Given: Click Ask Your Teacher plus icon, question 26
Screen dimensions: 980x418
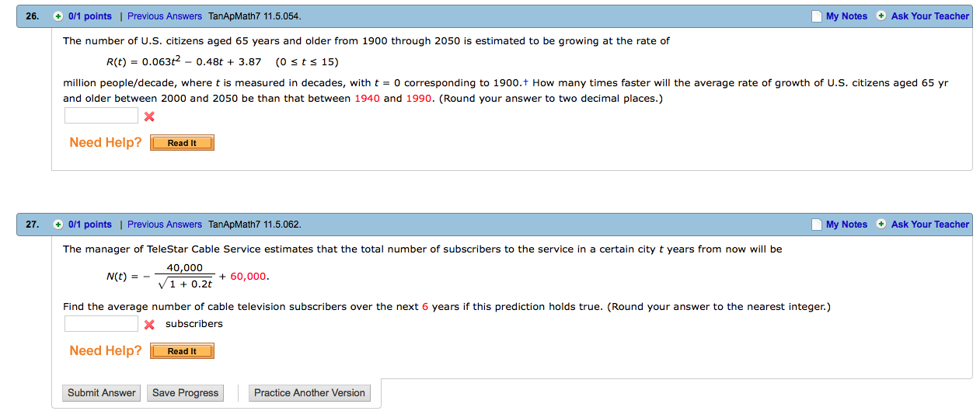Looking at the screenshot, I should [x=881, y=16].
